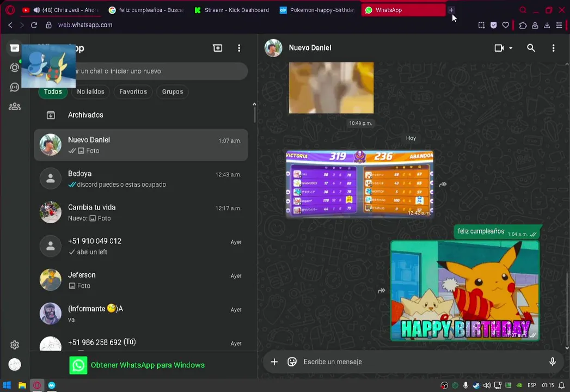Open conversation menu three dots
The image size is (570, 392).
[x=553, y=48]
